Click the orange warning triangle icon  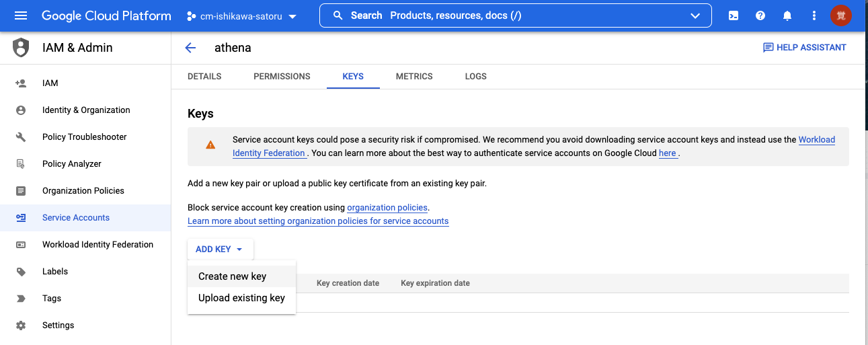[x=210, y=145]
